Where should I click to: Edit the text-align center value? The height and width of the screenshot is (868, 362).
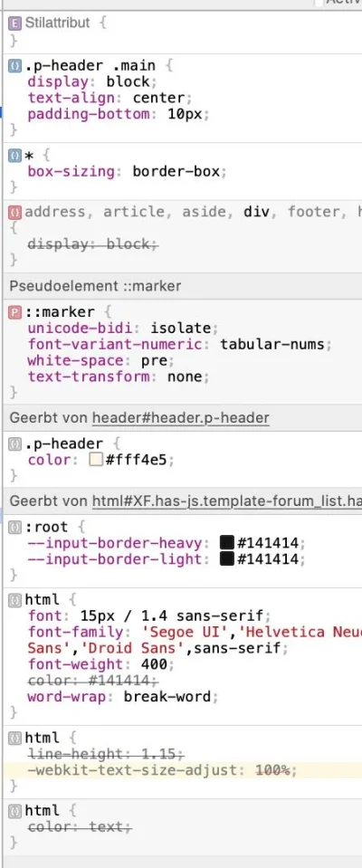pyautogui.click(x=158, y=99)
